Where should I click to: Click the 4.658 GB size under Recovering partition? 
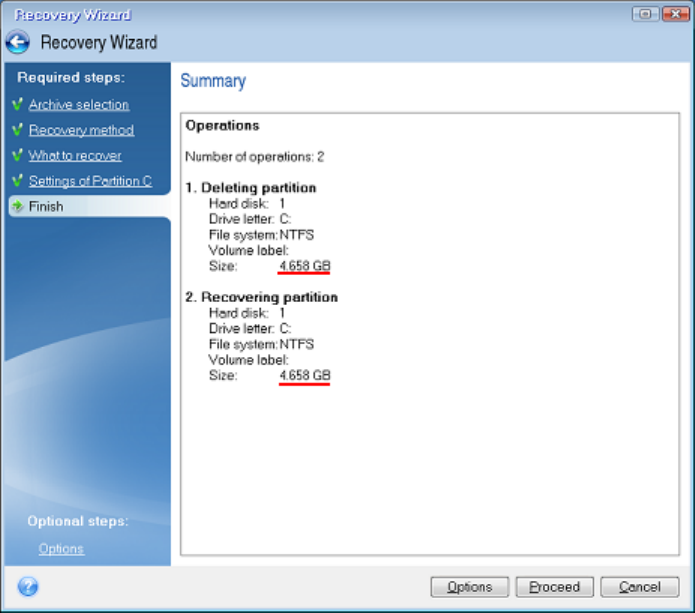click(x=305, y=375)
